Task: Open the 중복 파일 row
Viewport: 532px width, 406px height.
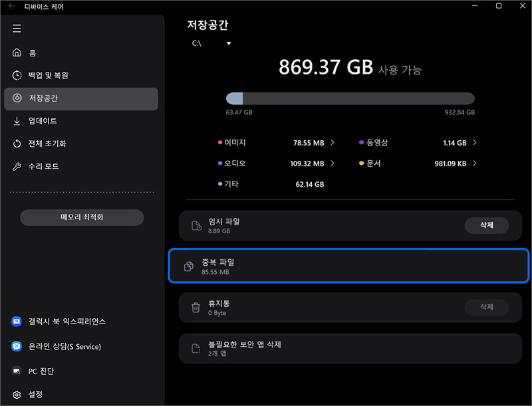Action: coord(350,266)
